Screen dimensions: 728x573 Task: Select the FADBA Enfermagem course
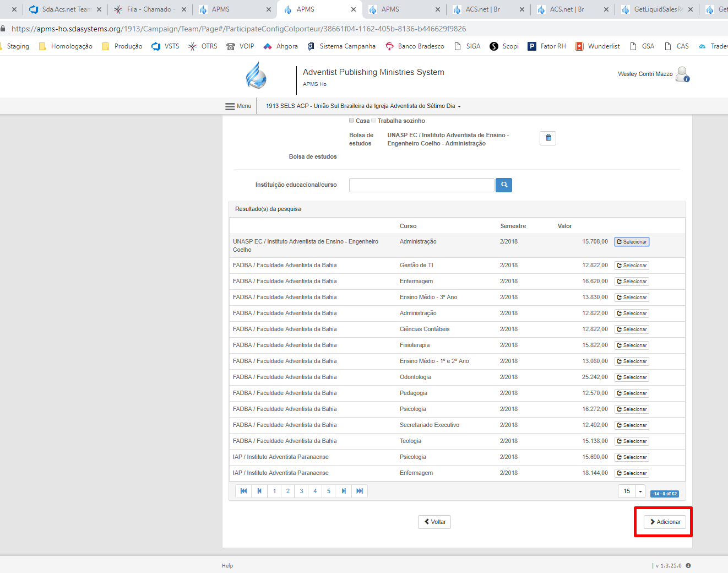pos(632,282)
